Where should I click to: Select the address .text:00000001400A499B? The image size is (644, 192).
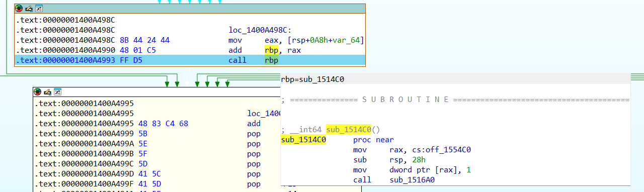coord(85,154)
